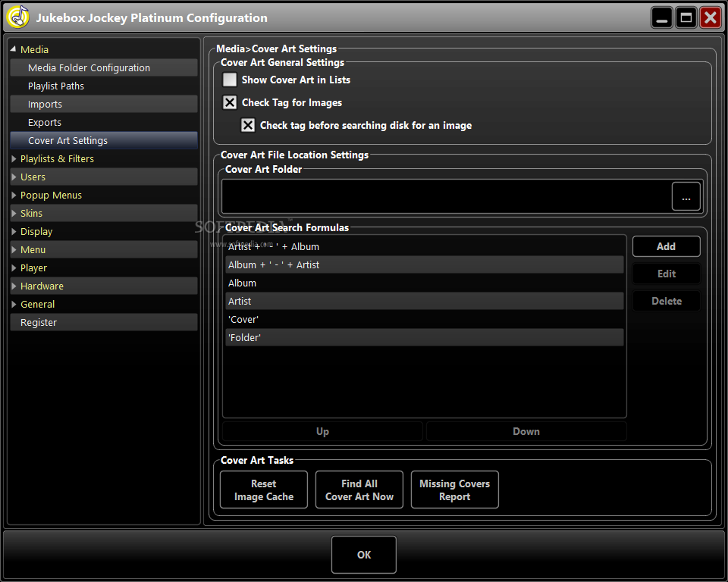This screenshot has height=582, width=728.
Task: Expand the Popup Menus arrow
Action: 14,195
